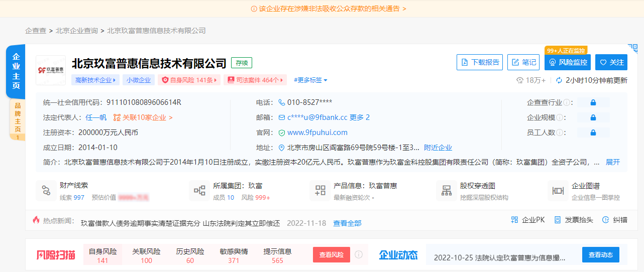644x272 pixels.
Task: Expand the company 简介 with 展开
Action: tap(612, 162)
